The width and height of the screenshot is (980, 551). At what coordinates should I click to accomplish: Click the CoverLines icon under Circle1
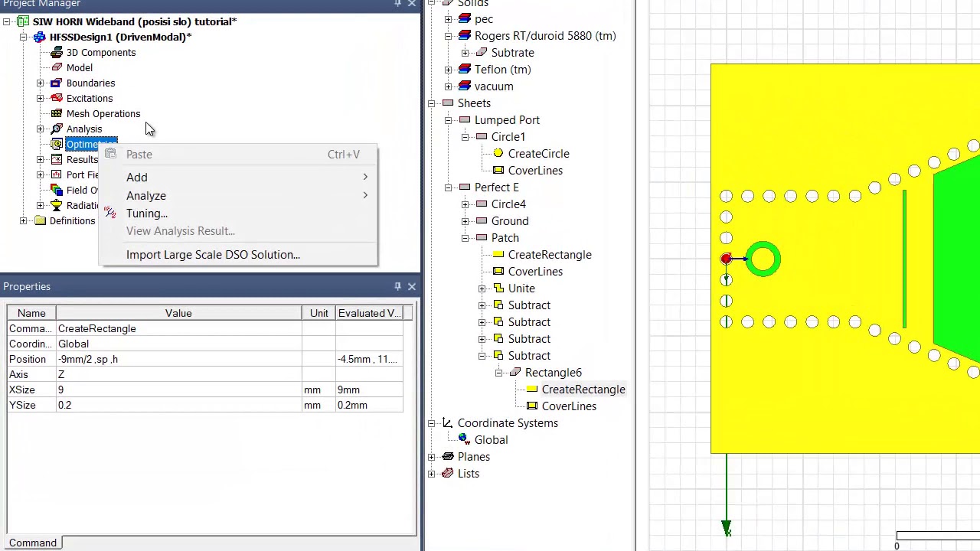(498, 171)
